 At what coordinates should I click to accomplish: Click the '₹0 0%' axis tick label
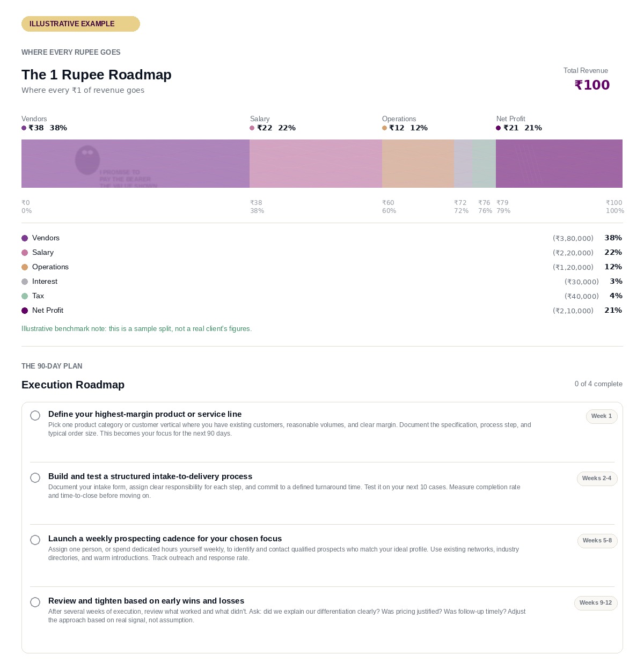tap(26, 207)
